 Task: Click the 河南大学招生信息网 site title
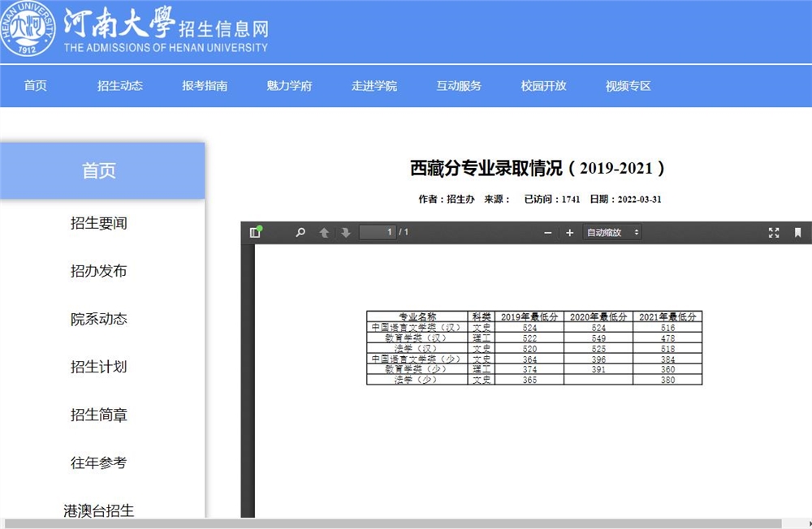[x=166, y=30]
